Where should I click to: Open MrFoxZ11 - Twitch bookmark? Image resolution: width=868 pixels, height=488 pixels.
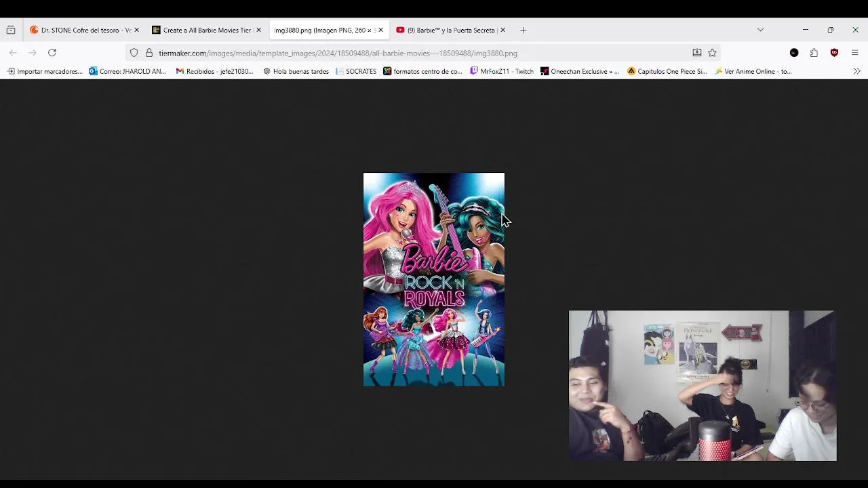pyautogui.click(x=502, y=71)
